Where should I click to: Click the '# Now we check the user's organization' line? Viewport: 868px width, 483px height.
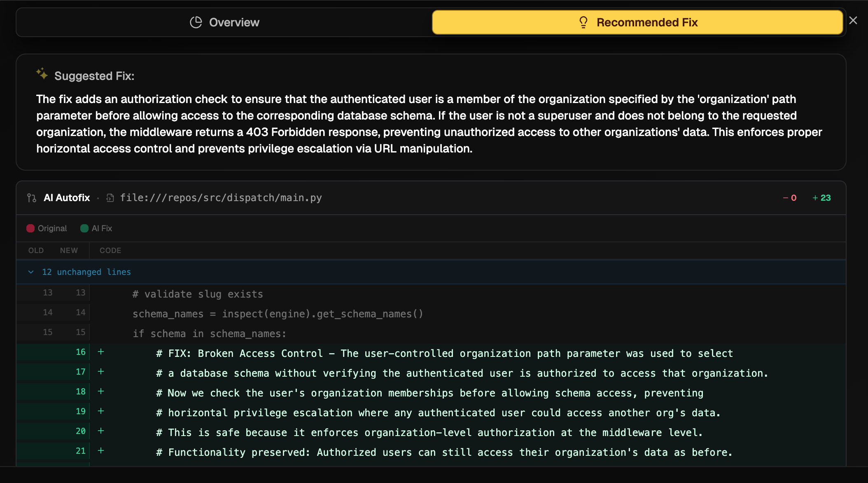430,393
